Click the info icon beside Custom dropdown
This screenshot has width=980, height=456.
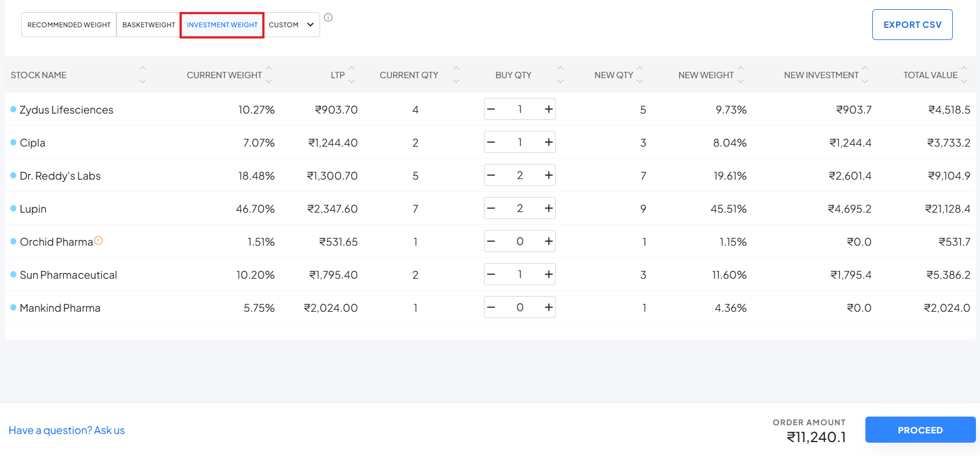click(328, 17)
